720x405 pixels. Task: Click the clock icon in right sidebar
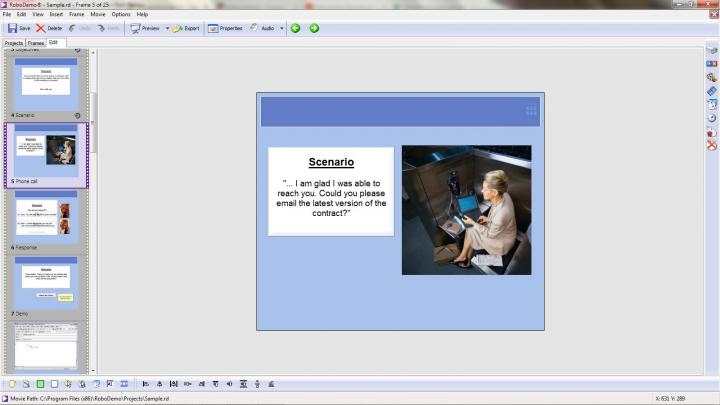[x=711, y=118]
